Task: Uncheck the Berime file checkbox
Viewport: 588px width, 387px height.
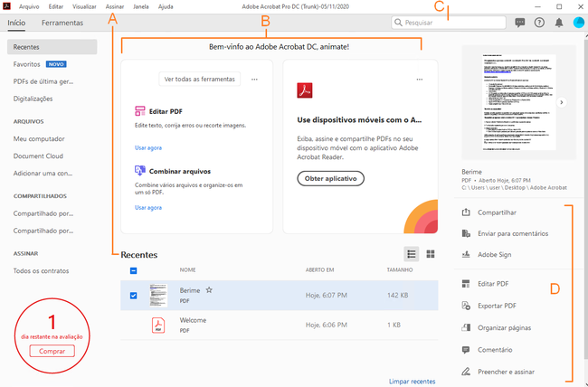Action: 133,296
